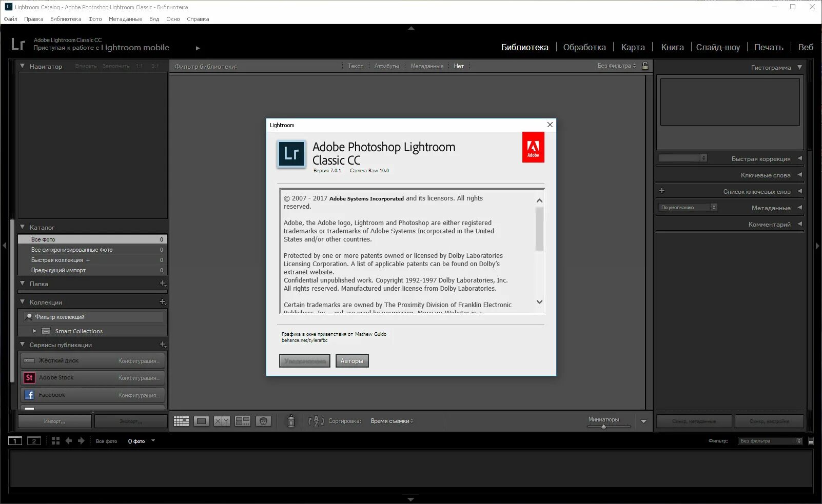The image size is (822, 504).
Task: Select the Нет filter option
Action: click(x=459, y=66)
